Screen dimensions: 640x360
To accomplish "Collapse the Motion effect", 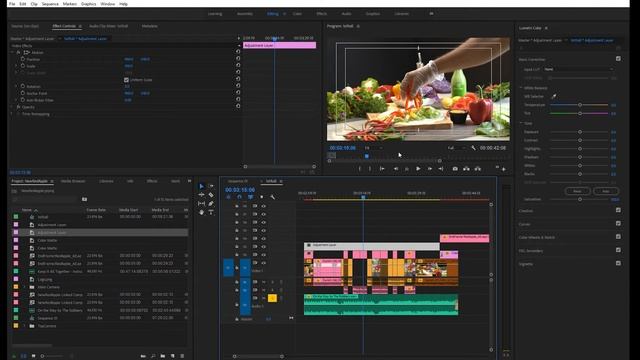I will point(12,52).
